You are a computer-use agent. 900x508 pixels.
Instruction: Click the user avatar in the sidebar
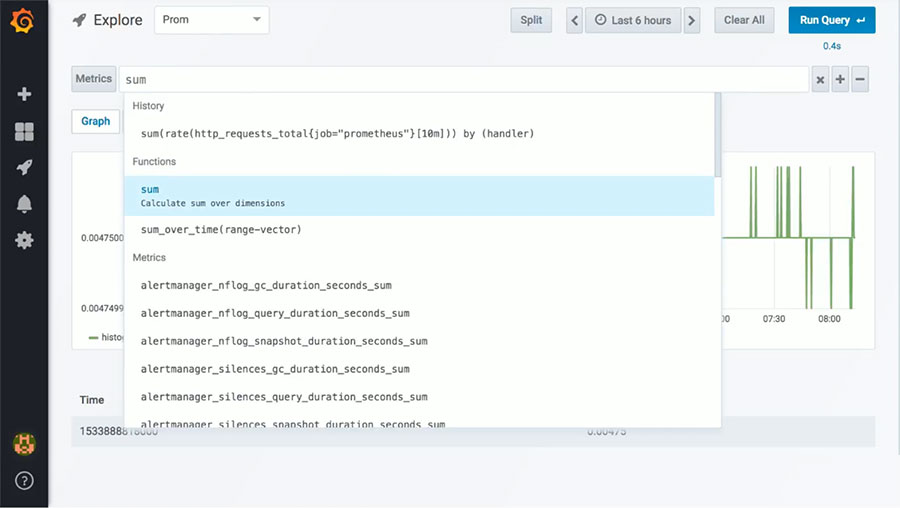pyautogui.click(x=24, y=442)
